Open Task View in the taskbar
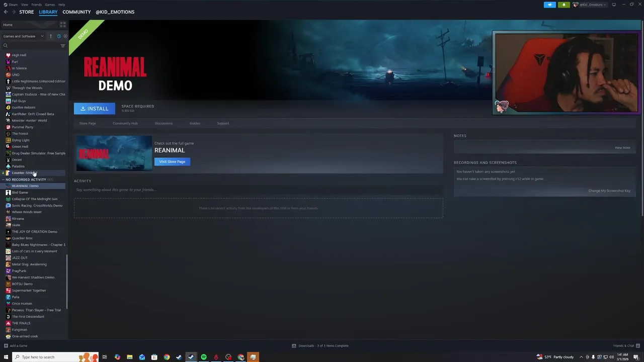This screenshot has height=362, width=644. pyautogui.click(x=105, y=357)
